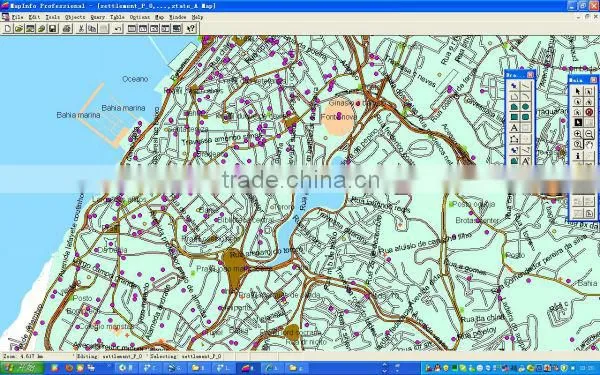
Task: Activate the Zoom-in magnifier tool
Action: pyautogui.click(x=577, y=134)
